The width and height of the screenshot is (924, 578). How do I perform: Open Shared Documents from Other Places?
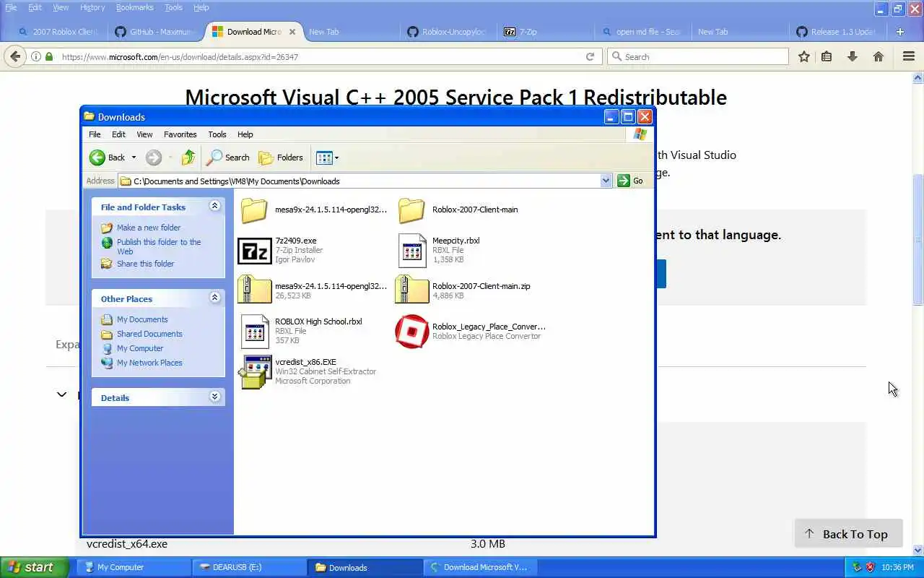[149, 334]
